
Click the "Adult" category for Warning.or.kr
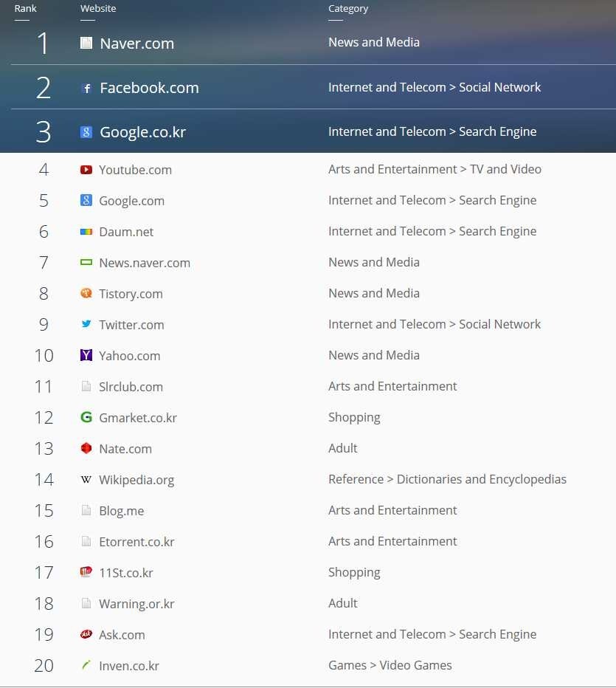click(343, 603)
